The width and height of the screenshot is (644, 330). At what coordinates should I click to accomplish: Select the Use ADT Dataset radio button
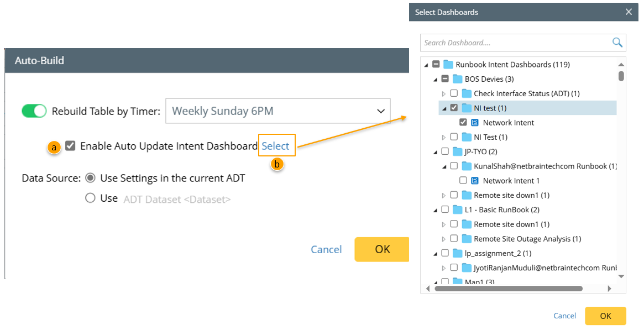(x=90, y=198)
